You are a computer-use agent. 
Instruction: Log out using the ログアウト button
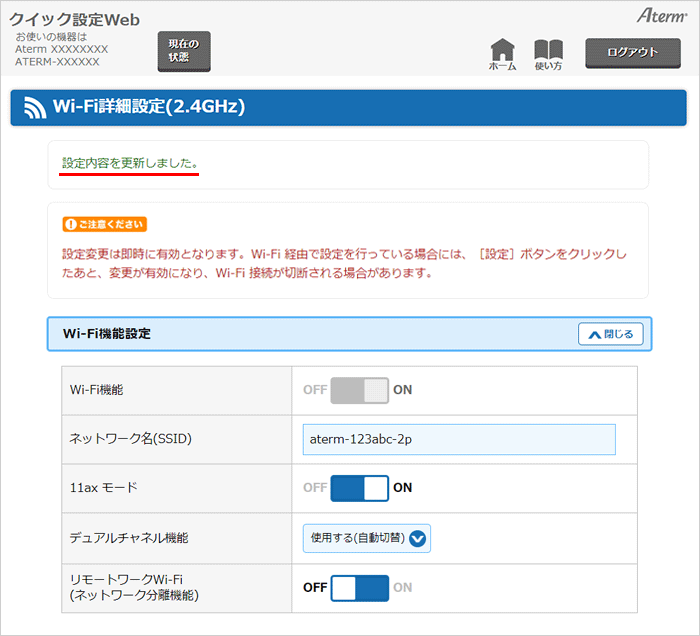[633, 52]
